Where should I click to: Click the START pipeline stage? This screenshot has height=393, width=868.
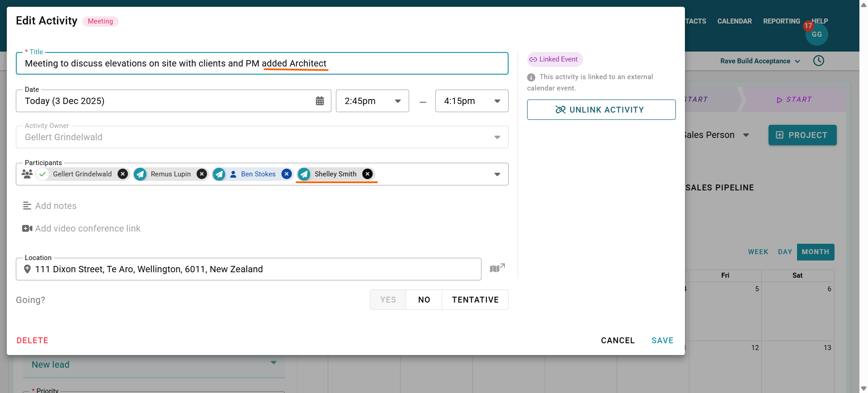(794, 99)
